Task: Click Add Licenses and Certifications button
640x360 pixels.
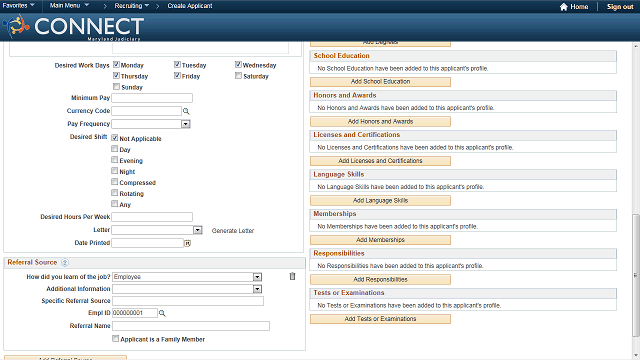Action: tap(380, 161)
